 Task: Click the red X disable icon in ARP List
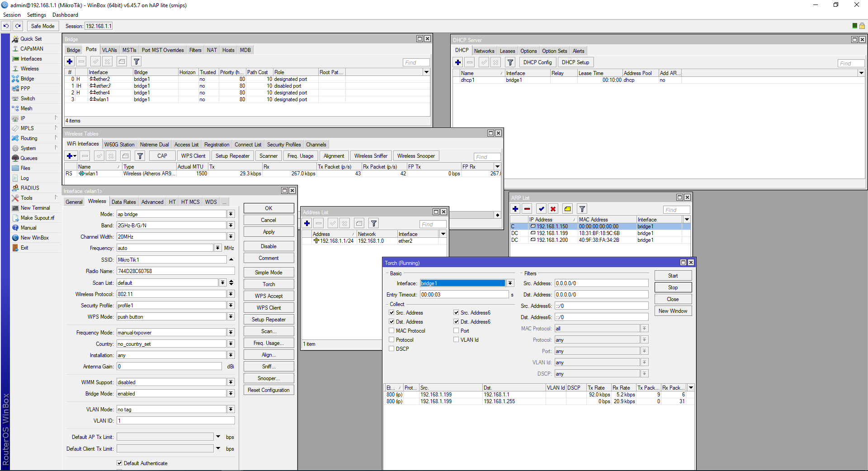(553, 209)
